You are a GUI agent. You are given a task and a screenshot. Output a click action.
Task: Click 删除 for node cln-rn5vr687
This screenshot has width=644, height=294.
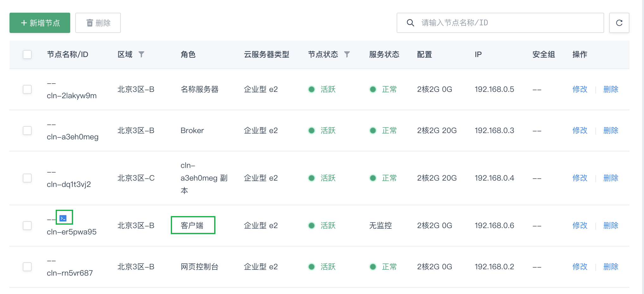[610, 267]
